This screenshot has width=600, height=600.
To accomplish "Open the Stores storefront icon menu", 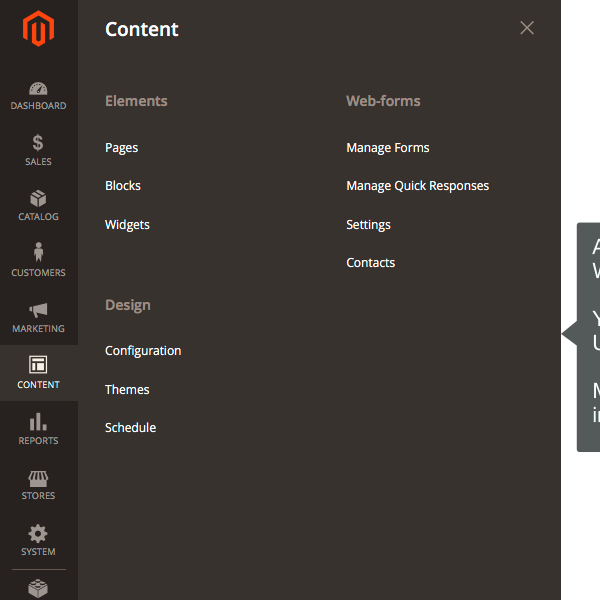I will pos(38,478).
